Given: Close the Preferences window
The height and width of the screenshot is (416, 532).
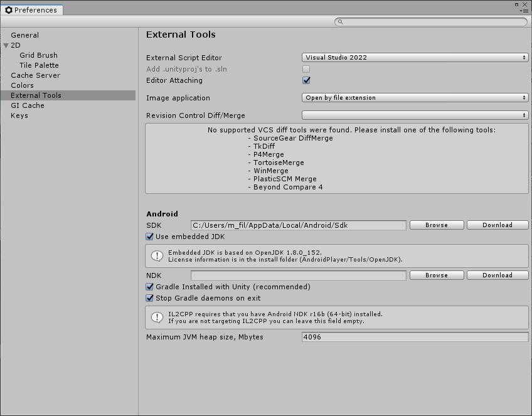Looking at the screenshot, I should 524,4.
